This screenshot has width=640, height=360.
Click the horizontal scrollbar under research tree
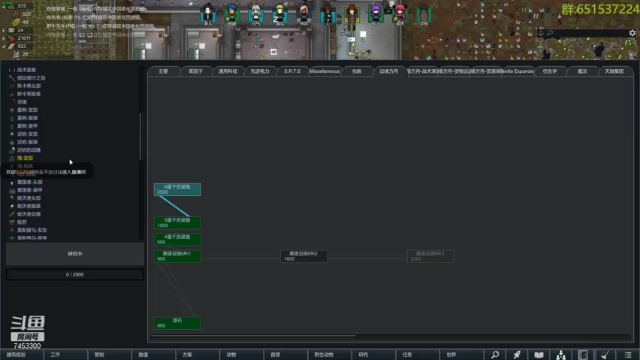253,337
